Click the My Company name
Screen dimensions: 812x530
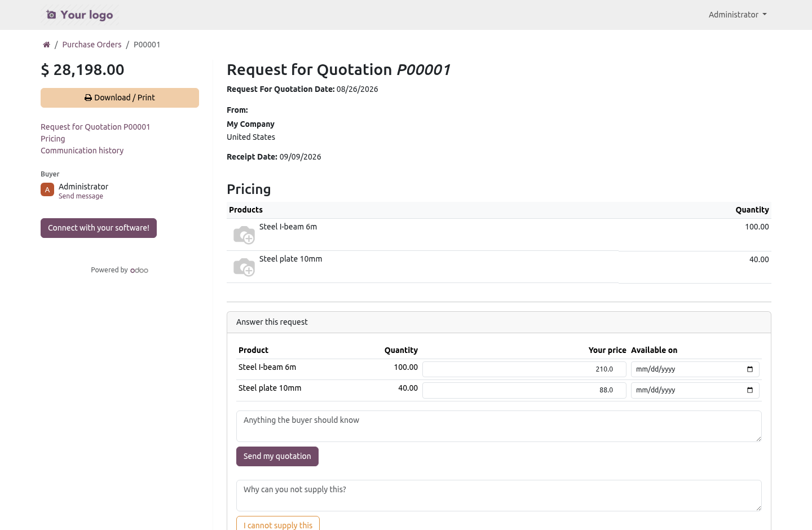(x=250, y=124)
